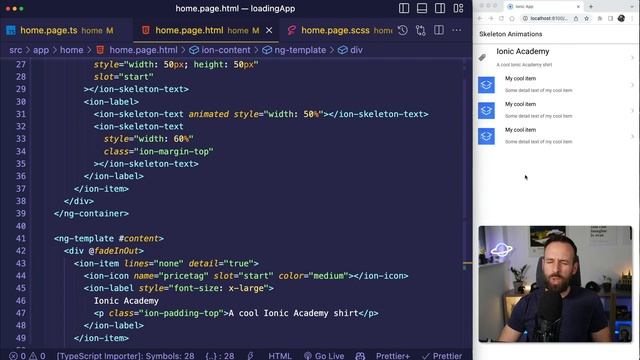
Task: Close the home.page.html editor tab
Action: (269, 30)
